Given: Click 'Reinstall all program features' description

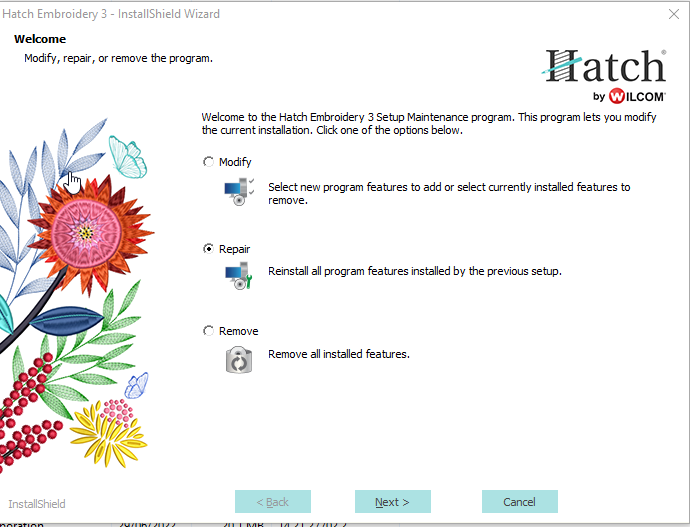Looking at the screenshot, I should 415,271.
